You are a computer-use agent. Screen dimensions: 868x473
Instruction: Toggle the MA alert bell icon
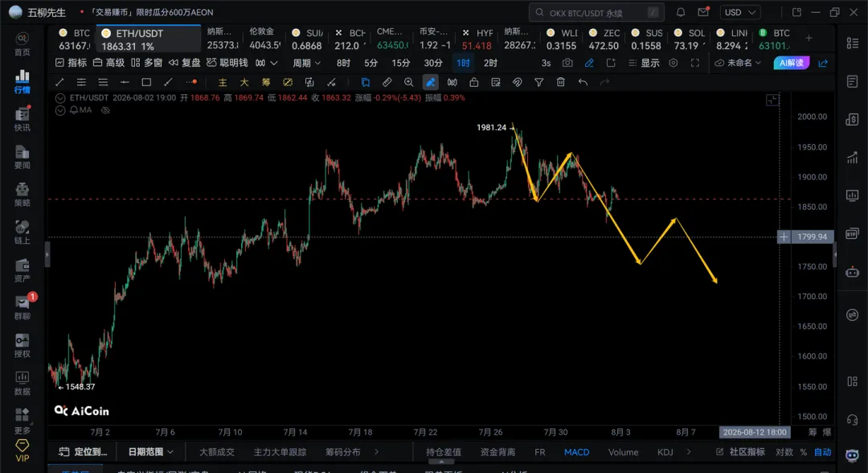[74, 110]
